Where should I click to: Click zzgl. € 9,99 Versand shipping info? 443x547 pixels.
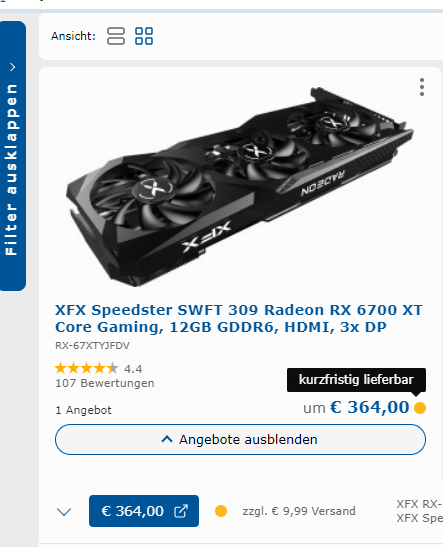(299, 511)
